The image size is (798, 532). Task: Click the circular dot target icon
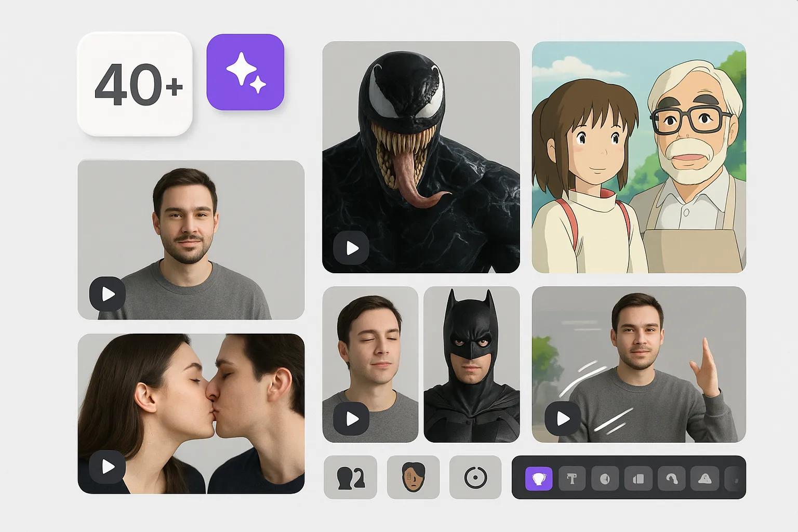tap(475, 477)
